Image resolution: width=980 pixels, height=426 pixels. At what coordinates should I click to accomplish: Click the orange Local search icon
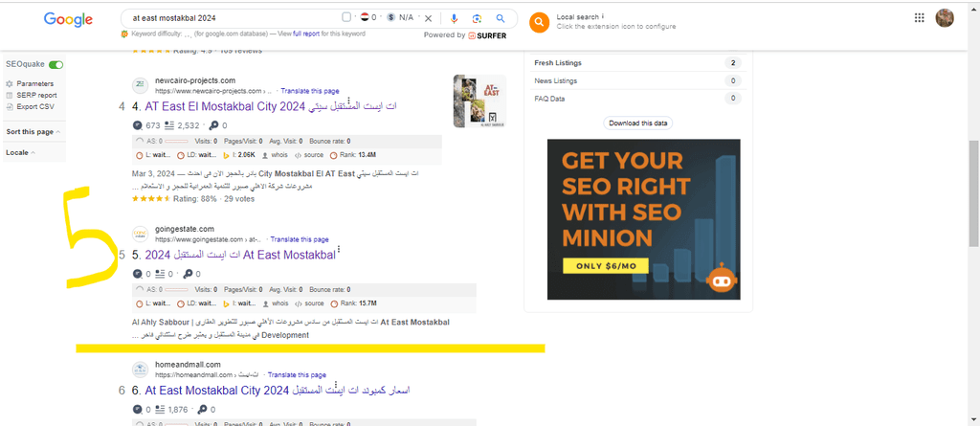[539, 23]
